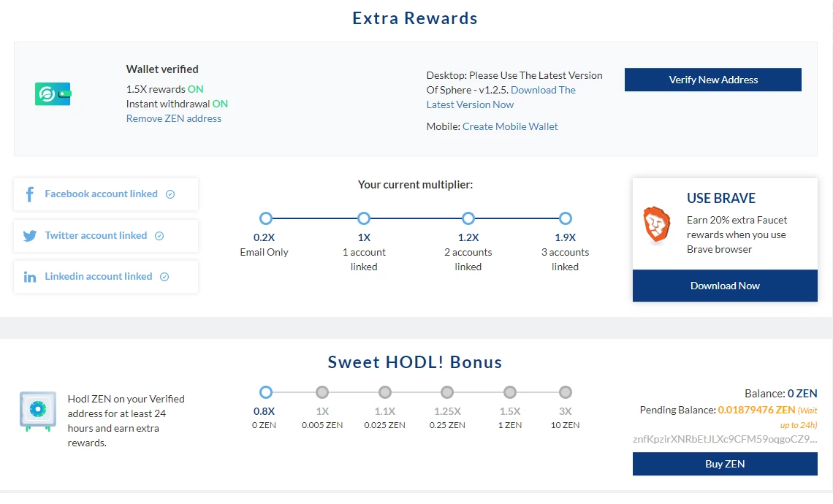Select the 0.2X Email Only multiplier node
This screenshot has width=833, height=504.
pyautogui.click(x=266, y=218)
